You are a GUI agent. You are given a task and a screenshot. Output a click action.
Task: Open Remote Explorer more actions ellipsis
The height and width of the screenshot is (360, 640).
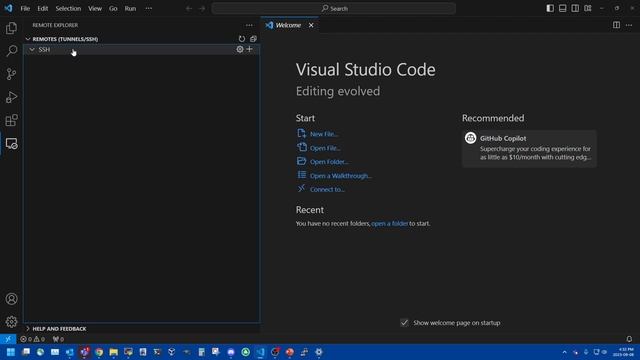249,25
